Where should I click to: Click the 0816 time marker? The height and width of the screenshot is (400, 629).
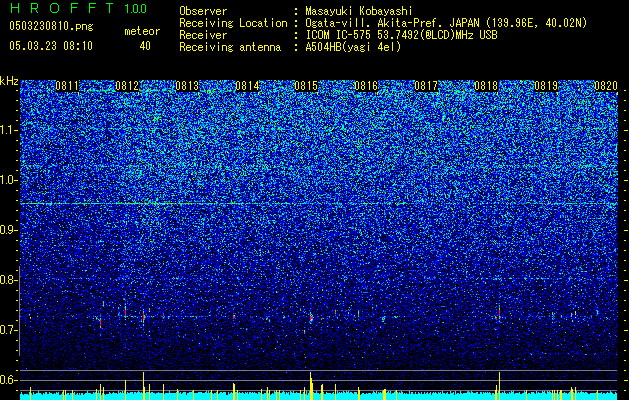click(x=366, y=86)
